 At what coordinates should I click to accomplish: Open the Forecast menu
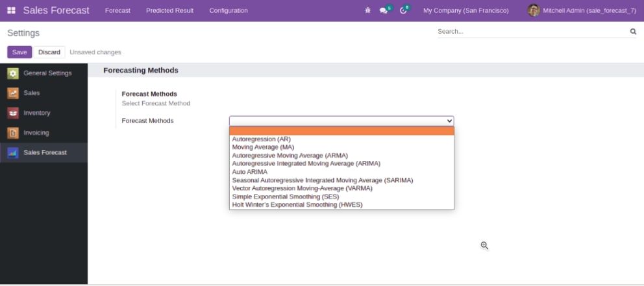(x=118, y=11)
